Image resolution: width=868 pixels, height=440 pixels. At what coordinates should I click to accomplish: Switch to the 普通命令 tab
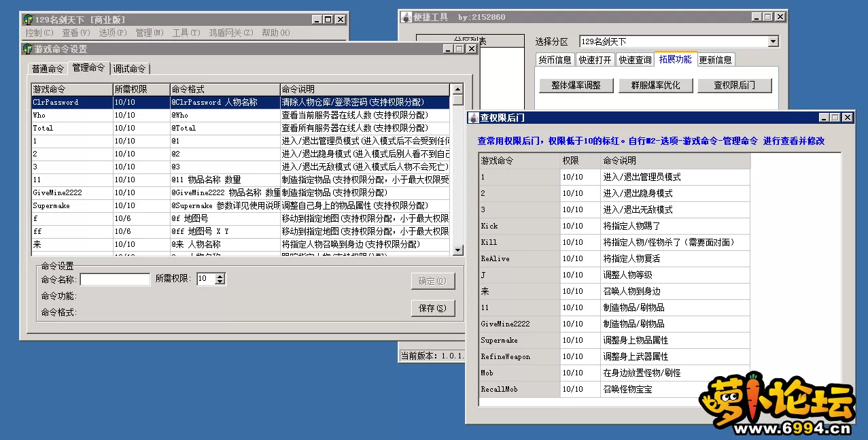click(48, 69)
